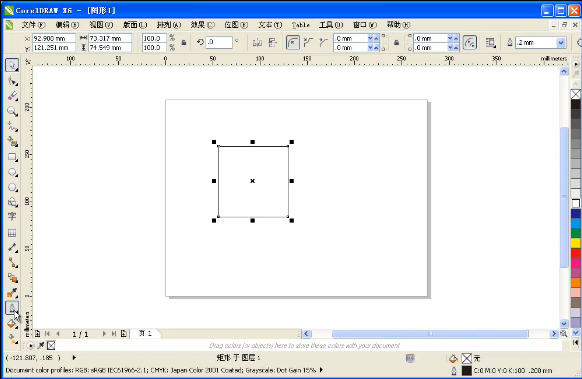
Task: Select the Freehand drawing tool
Action: pos(12,127)
